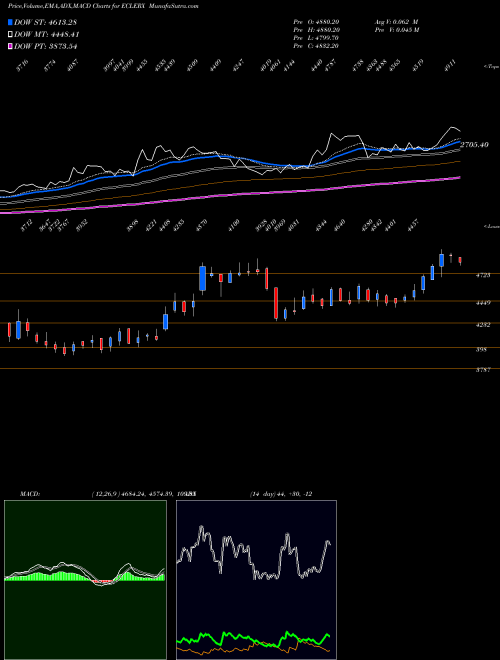Viewport: 500px width, 660px height.
Task: Click the ADX '(14 day)' parameters text
Action: point(262,494)
